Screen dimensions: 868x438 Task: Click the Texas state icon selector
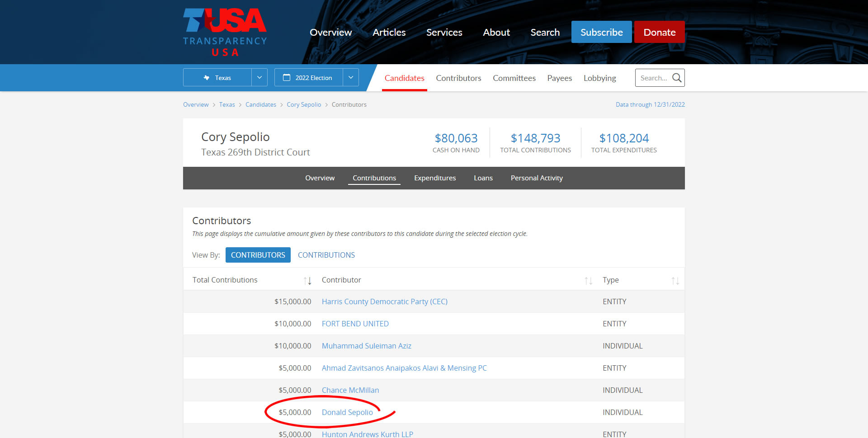point(207,78)
